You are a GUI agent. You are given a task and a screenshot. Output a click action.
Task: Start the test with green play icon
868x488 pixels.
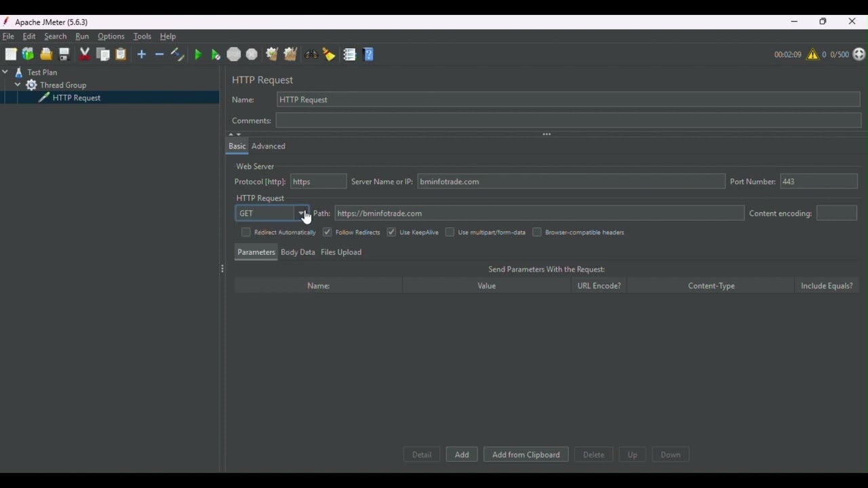(198, 54)
